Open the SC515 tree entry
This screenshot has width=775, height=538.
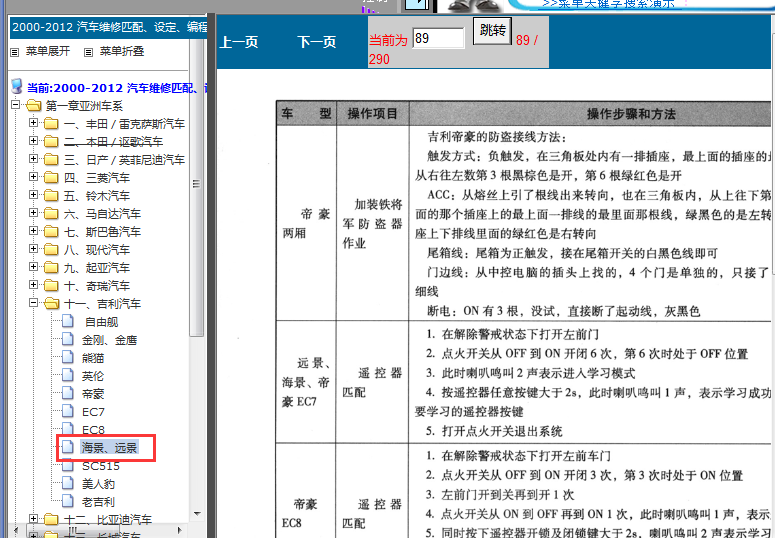click(x=101, y=466)
